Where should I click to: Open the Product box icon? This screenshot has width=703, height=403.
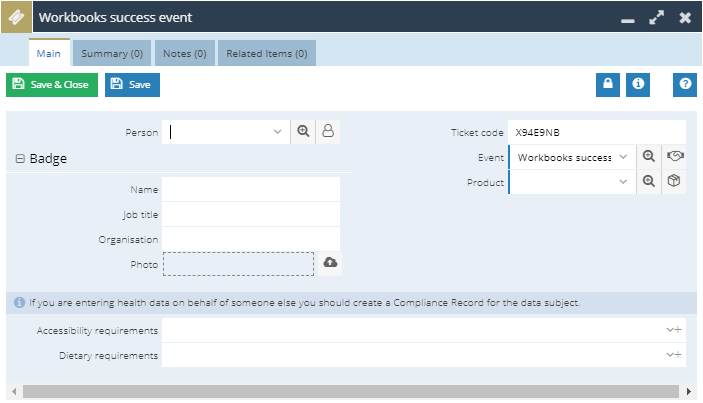(674, 182)
